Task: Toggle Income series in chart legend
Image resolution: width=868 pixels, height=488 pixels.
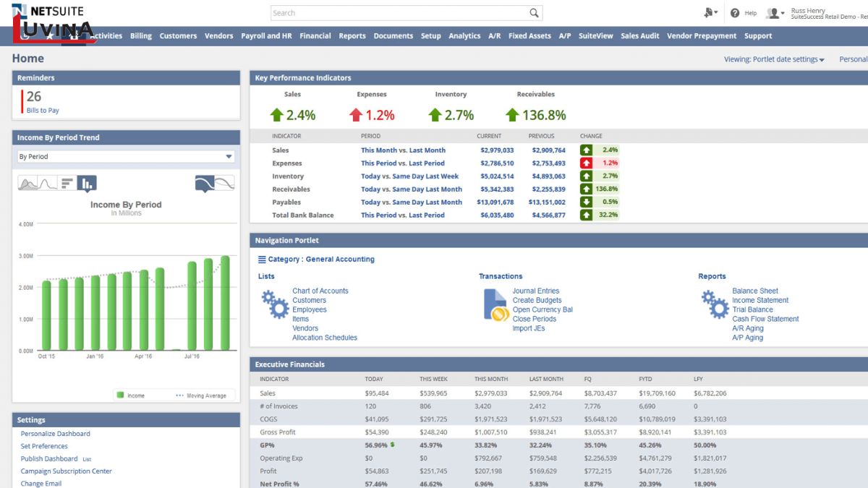Action: click(130, 395)
